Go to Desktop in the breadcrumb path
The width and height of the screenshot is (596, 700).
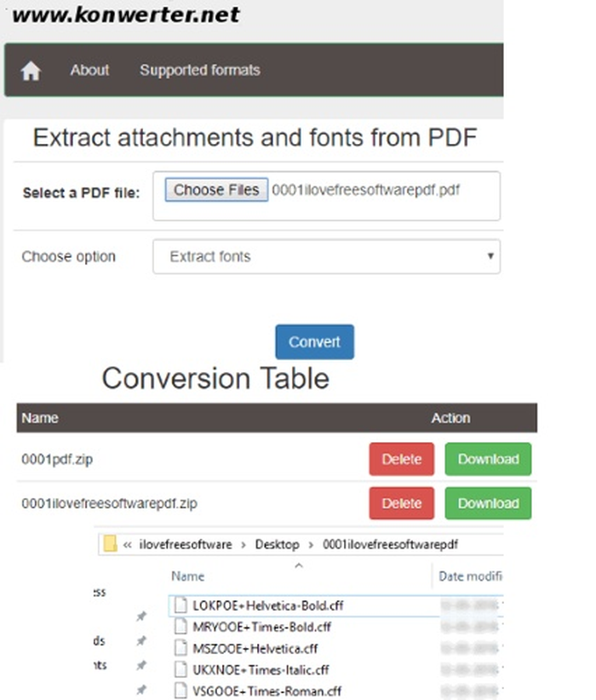click(277, 544)
